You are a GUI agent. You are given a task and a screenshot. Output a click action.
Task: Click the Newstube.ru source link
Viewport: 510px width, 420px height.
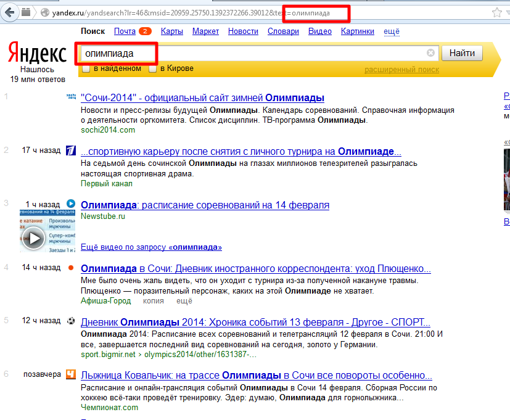point(103,216)
